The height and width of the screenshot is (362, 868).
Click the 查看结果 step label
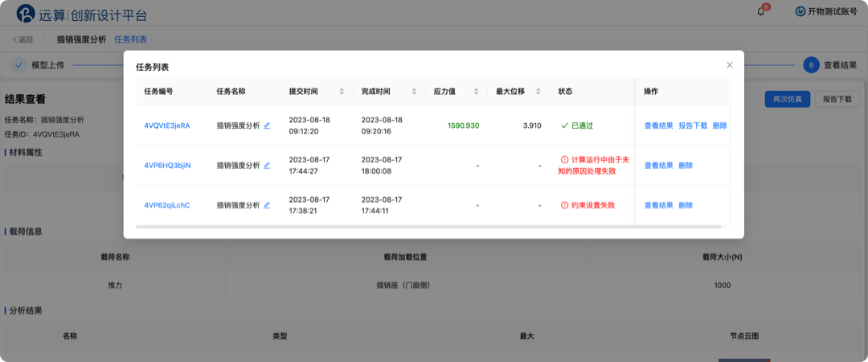pyautogui.click(x=841, y=65)
